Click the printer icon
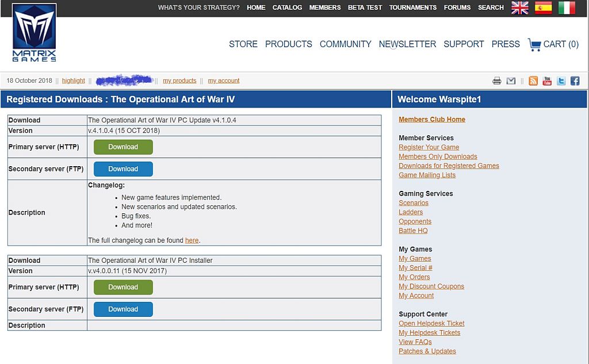This screenshot has width=589, height=364. click(x=496, y=81)
